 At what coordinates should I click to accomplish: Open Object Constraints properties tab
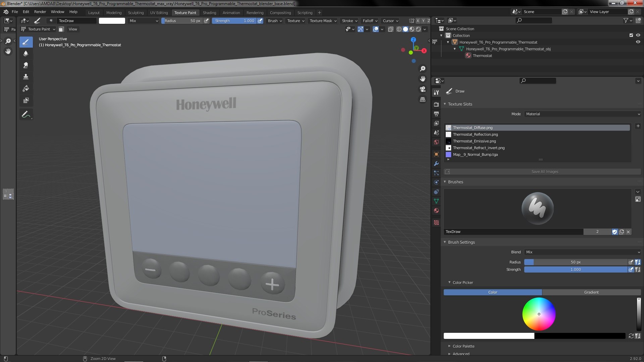coord(436,192)
